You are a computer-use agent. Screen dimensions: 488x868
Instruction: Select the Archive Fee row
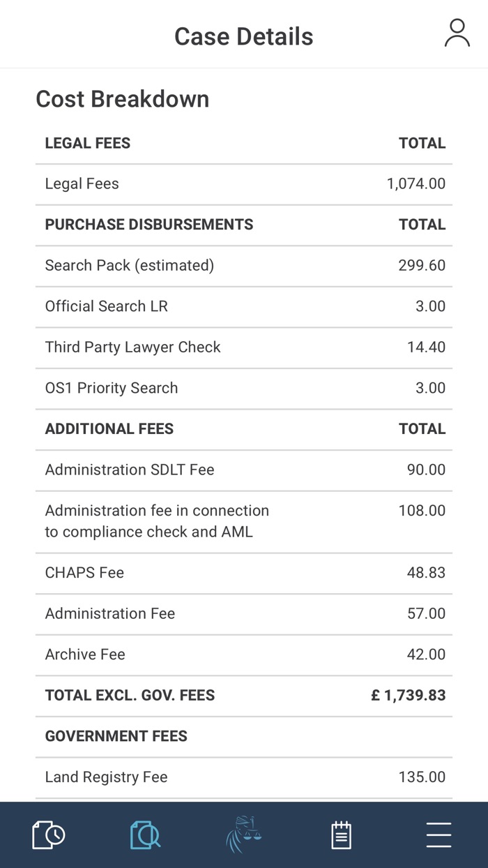coord(244,654)
